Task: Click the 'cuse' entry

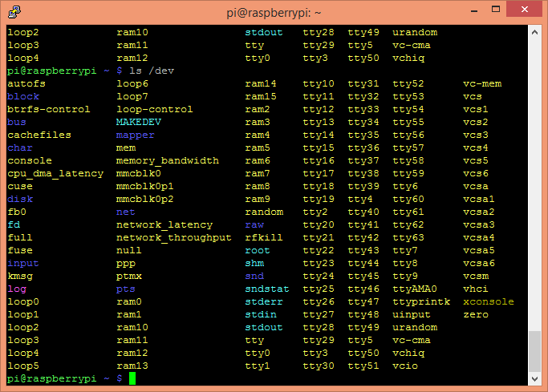Action: 20,187
